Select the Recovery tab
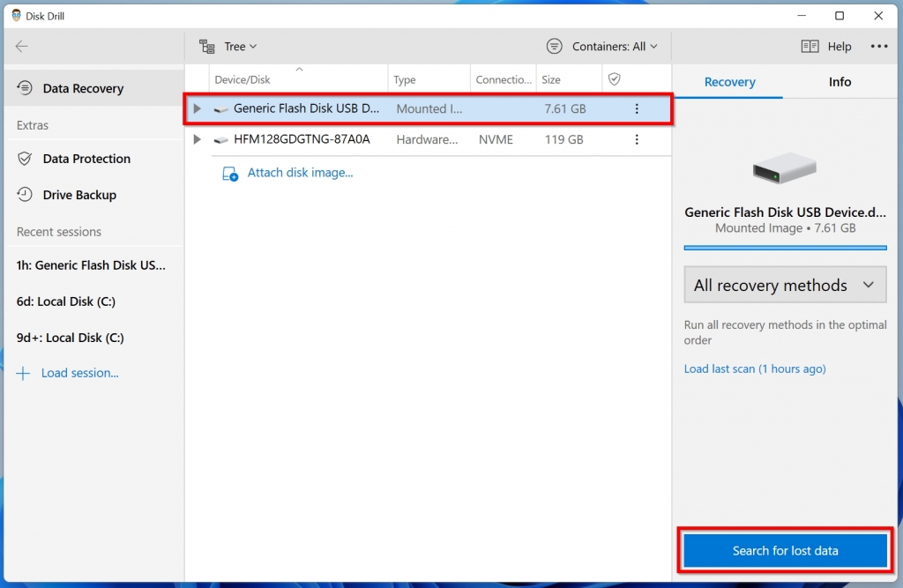 pos(728,81)
